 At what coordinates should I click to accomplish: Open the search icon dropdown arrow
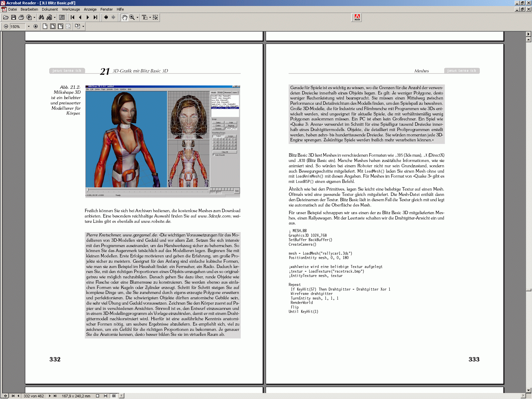click(55, 17)
